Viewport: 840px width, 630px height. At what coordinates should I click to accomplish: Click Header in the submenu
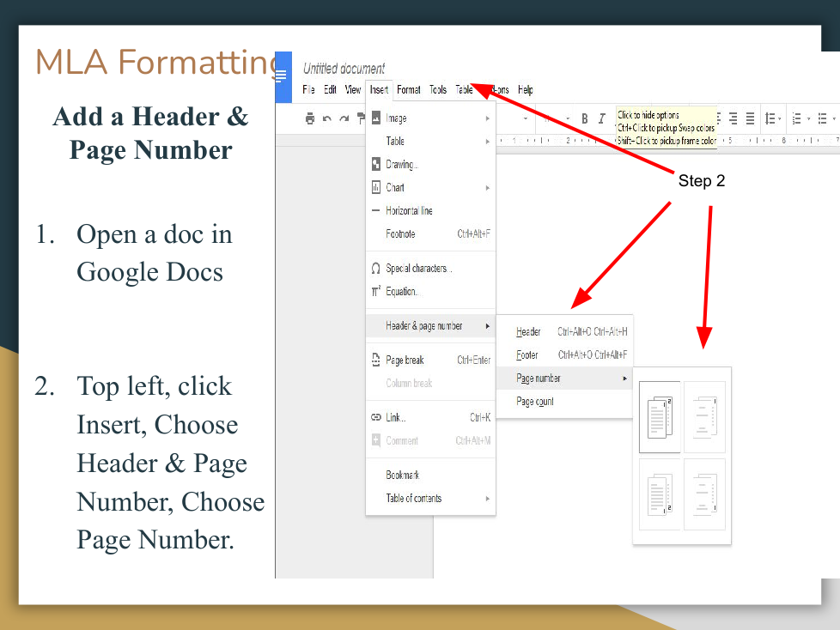(528, 332)
